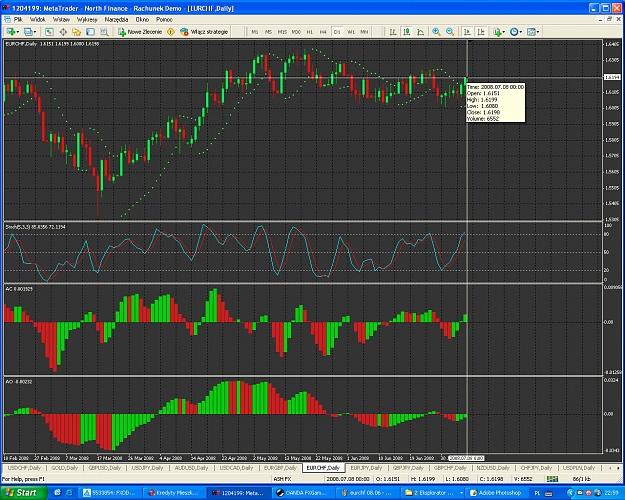Screen dimensions: 625x500
Task: Select the M30 timeframe
Action: tap(296, 32)
